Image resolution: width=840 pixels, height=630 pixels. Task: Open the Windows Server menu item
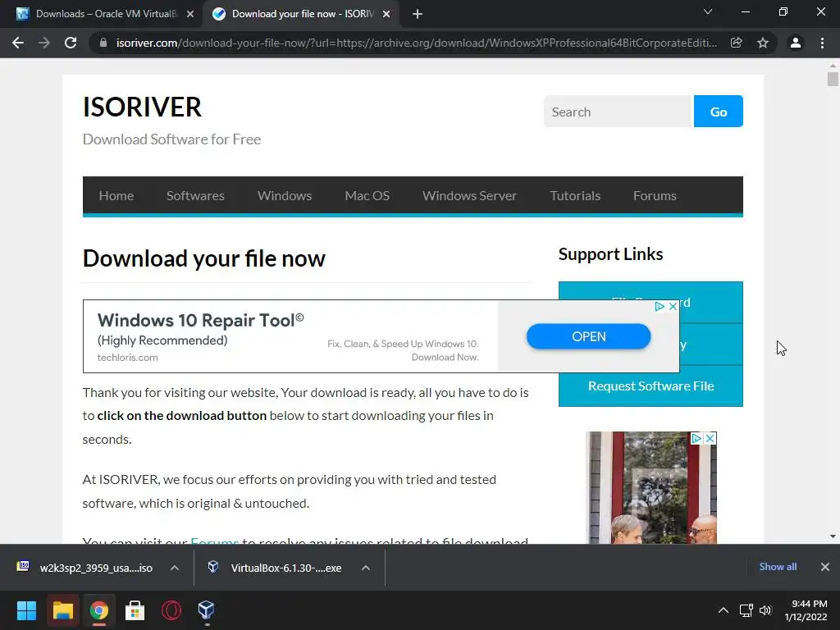469,195
